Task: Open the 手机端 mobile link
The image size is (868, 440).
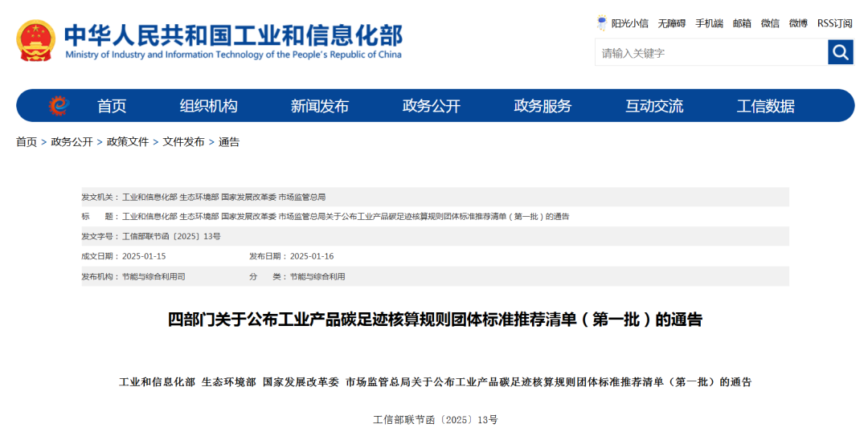Action: pos(709,23)
